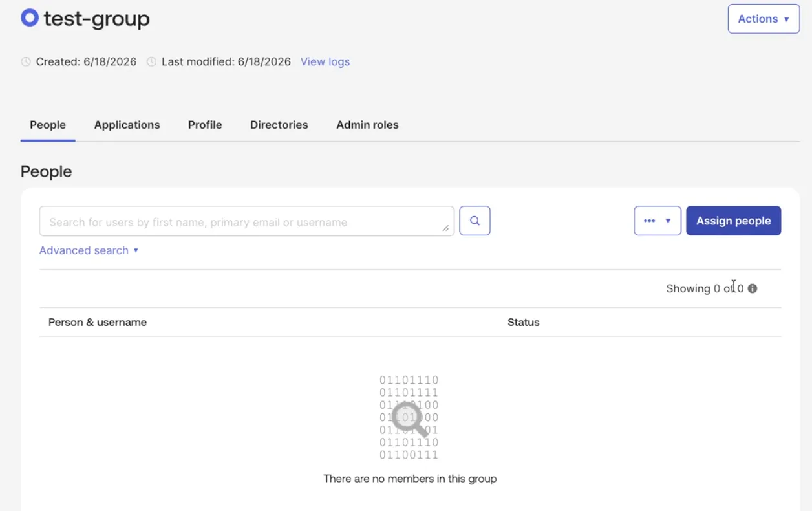Focus the user search input field

pos(246,221)
